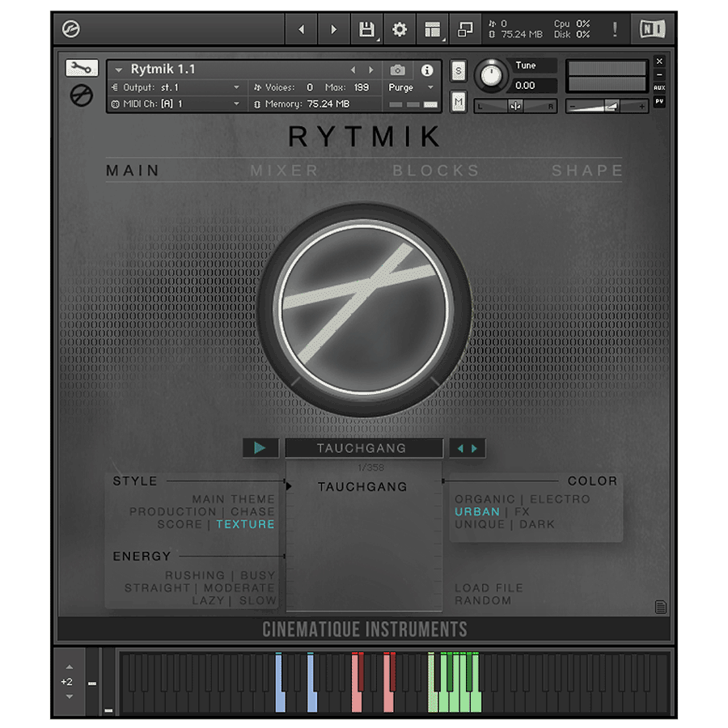
Task: Open the MIDI Ch dropdown
Action: [176, 104]
